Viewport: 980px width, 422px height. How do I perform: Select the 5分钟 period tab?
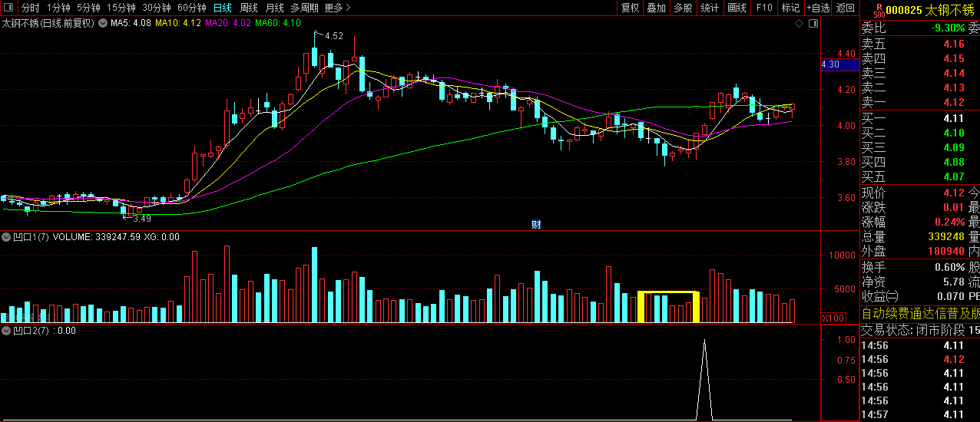pos(88,8)
